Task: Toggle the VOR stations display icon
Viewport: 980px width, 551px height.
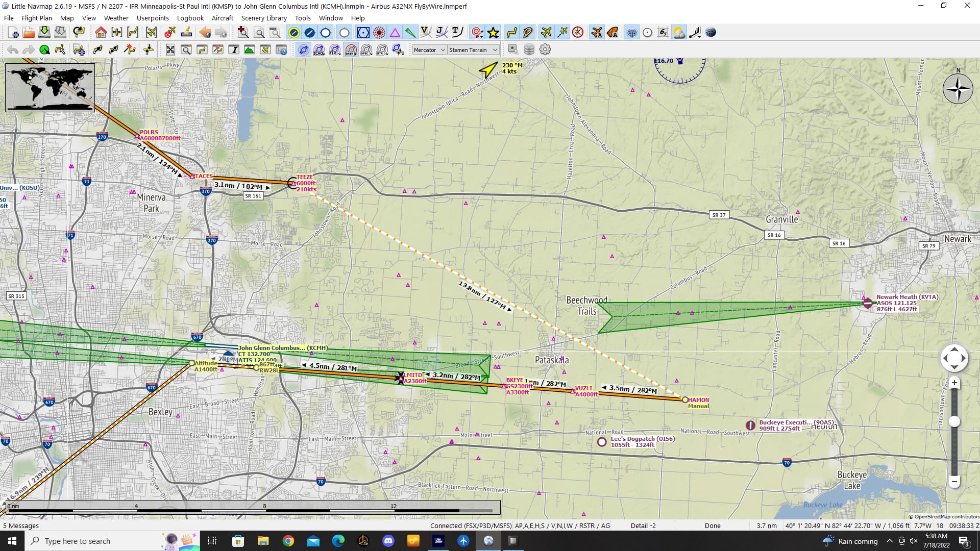Action: (x=363, y=33)
